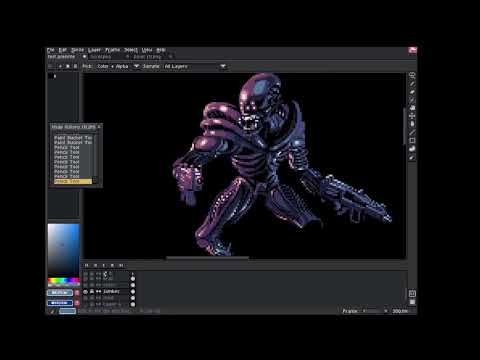Viewport: 480px width, 360px height.
Task: Click the pink icon beside the foreground color
Action: coord(77,293)
